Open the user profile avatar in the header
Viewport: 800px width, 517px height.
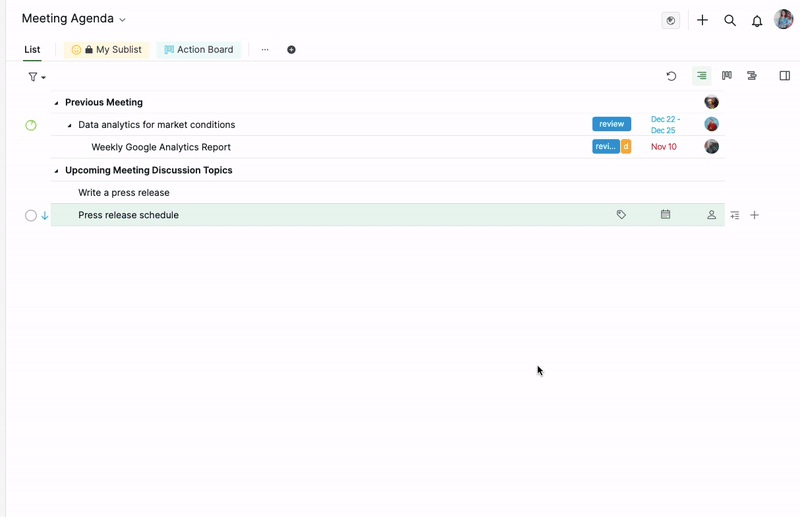coord(783,19)
